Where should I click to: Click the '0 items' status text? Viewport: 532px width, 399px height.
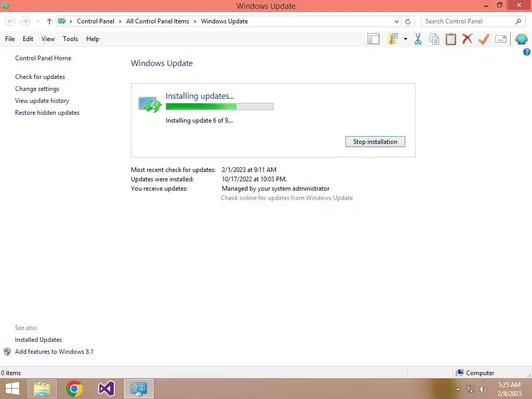(11, 373)
